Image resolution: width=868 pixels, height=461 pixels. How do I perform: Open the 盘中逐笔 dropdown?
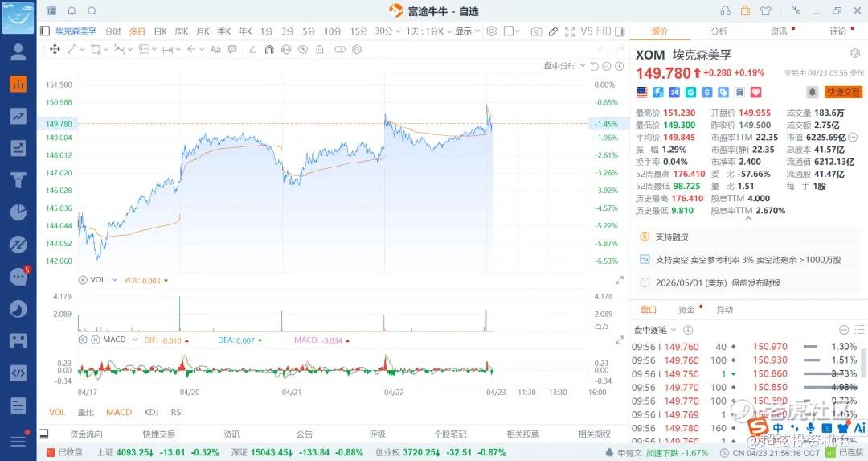point(655,330)
